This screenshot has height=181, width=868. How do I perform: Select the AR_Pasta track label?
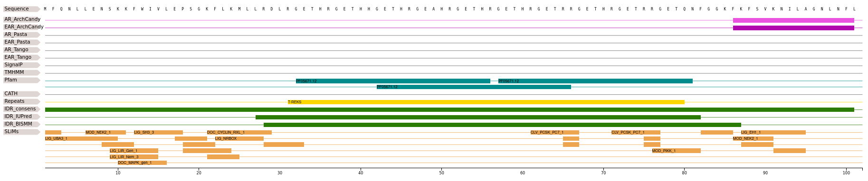click(x=21, y=35)
